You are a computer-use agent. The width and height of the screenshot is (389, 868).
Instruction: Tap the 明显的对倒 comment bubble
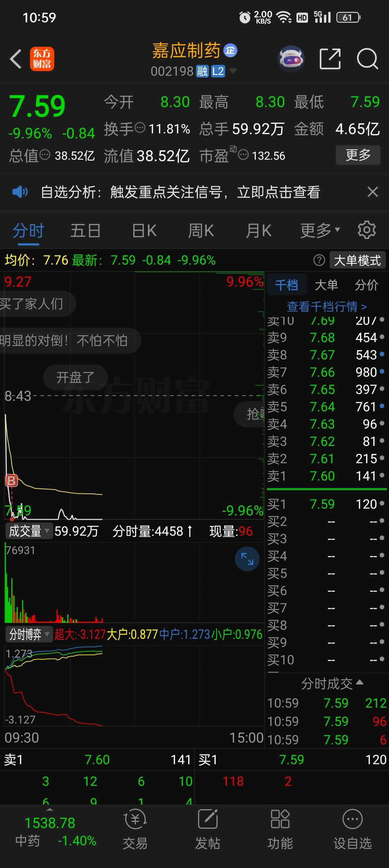click(70, 341)
